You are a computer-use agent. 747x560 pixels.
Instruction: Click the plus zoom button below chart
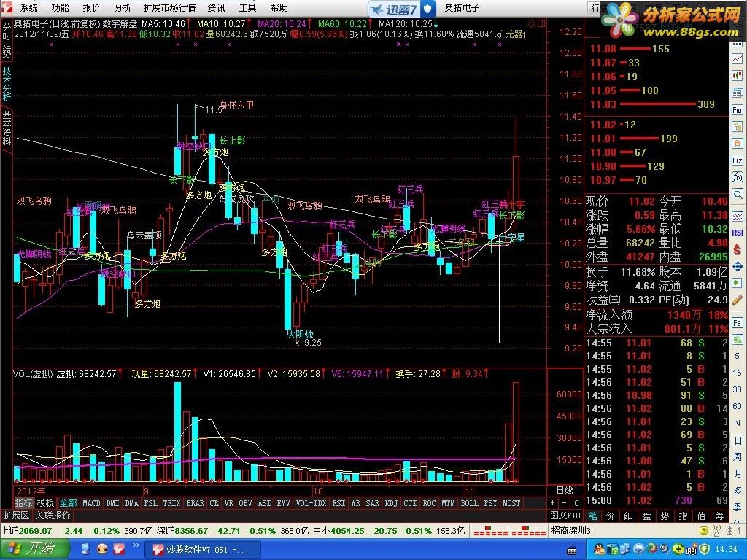point(553,503)
